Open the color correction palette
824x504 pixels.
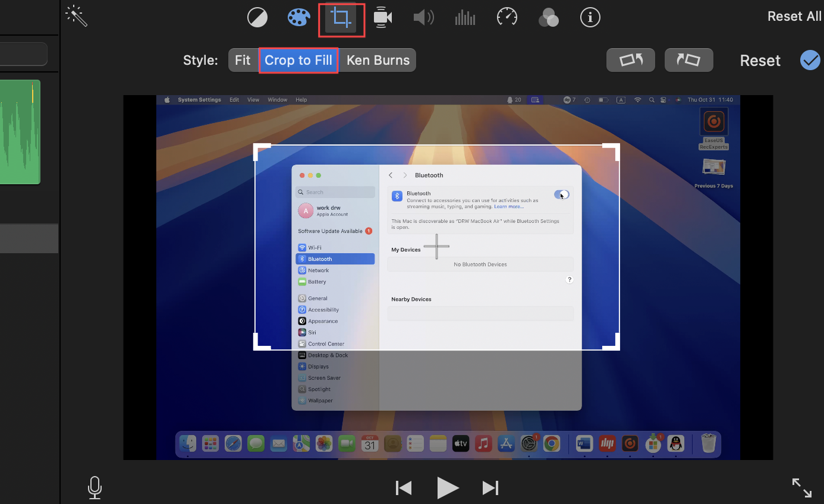(298, 17)
